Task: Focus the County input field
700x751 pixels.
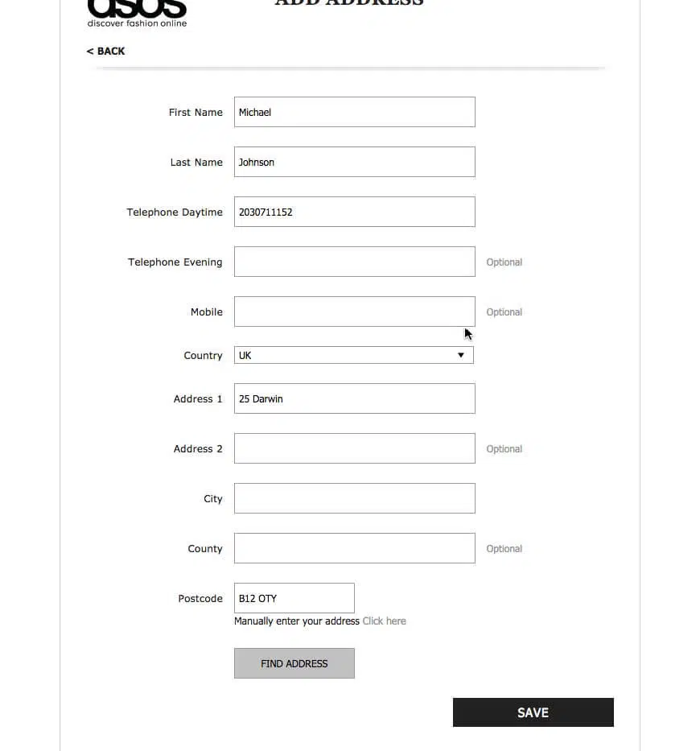Action: click(354, 549)
